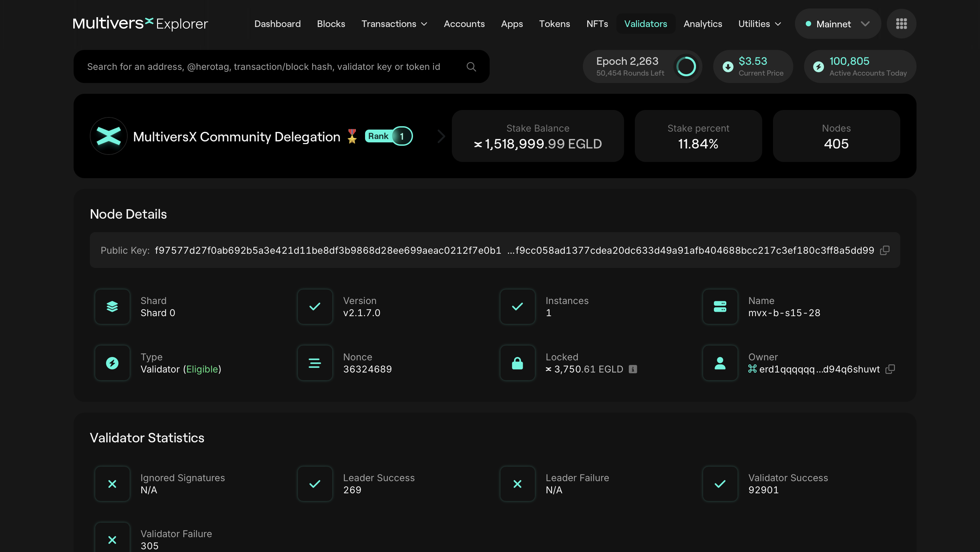Viewport: 980px width, 552px height.
Task: Open the Apps page
Action: (x=512, y=24)
